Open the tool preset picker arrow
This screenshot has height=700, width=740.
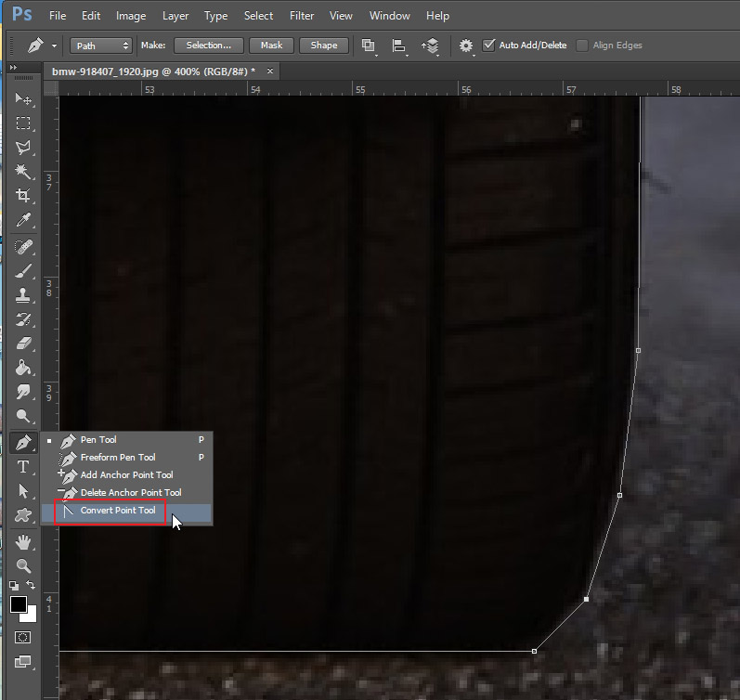(54, 45)
